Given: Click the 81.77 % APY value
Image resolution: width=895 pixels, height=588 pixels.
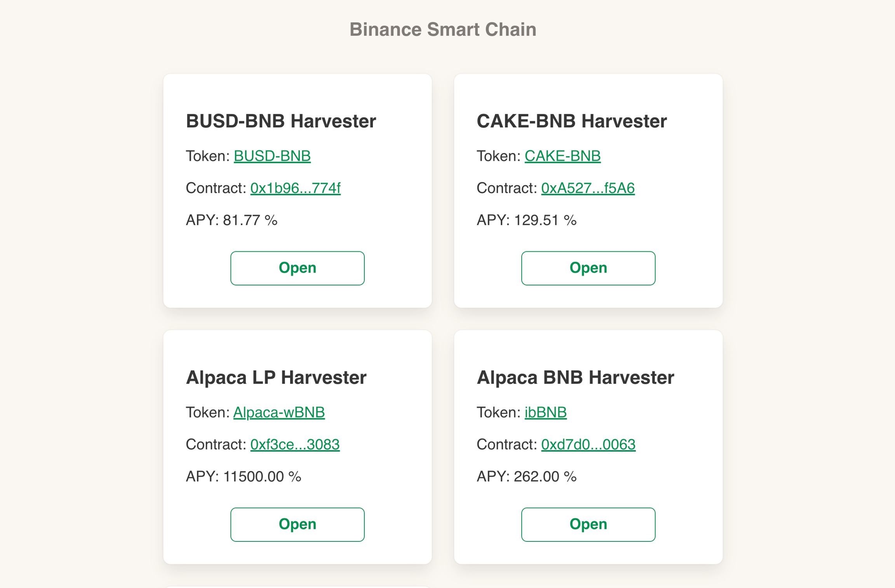Looking at the screenshot, I should coord(250,220).
